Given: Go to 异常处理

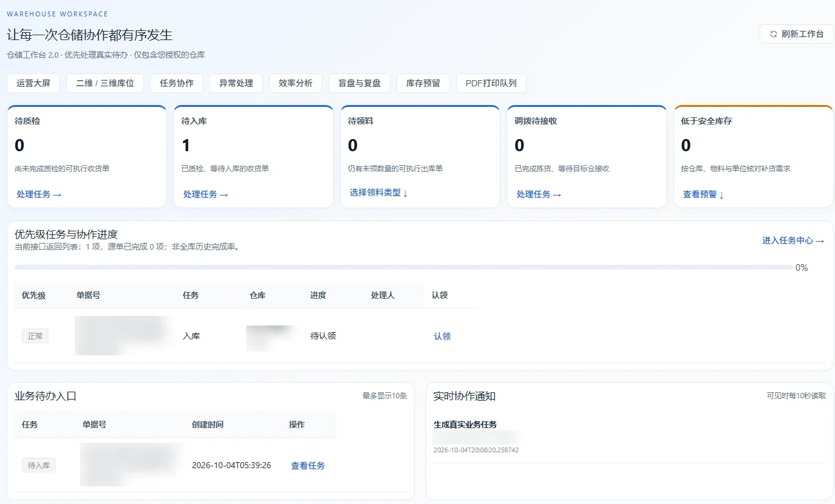Looking at the screenshot, I should [x=236, y=83].
